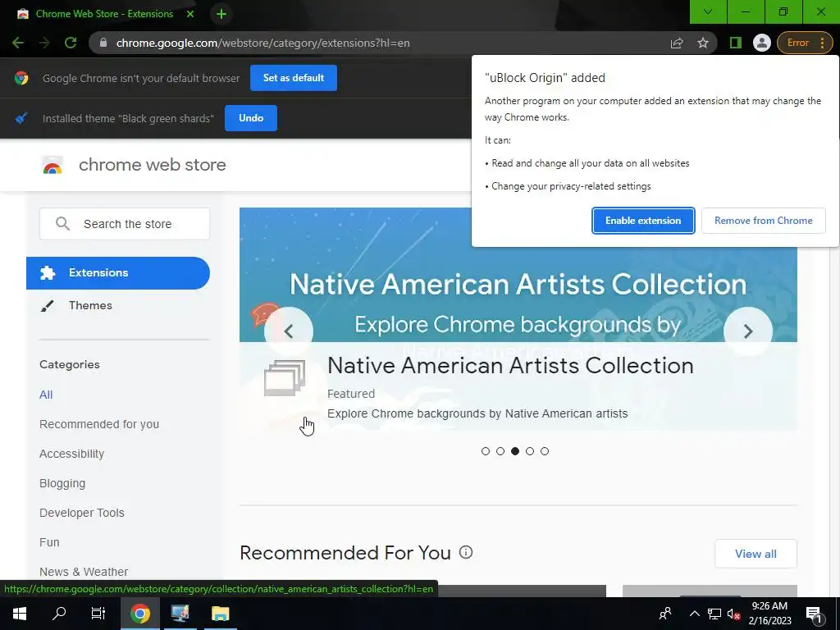Image resolution: width=840 pixels, height=630 pixels.
Task: Go back to the previous page
Action: [x=18, y=43]
